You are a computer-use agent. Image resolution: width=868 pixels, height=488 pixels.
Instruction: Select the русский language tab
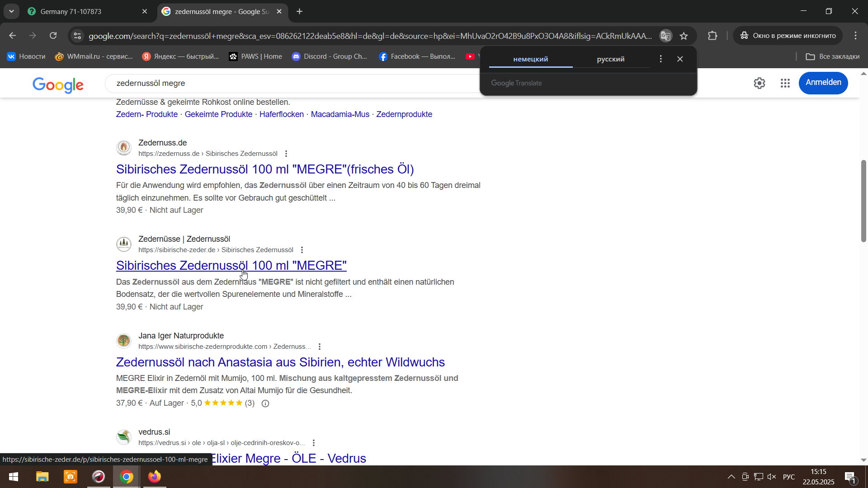[x=611, y=59]
